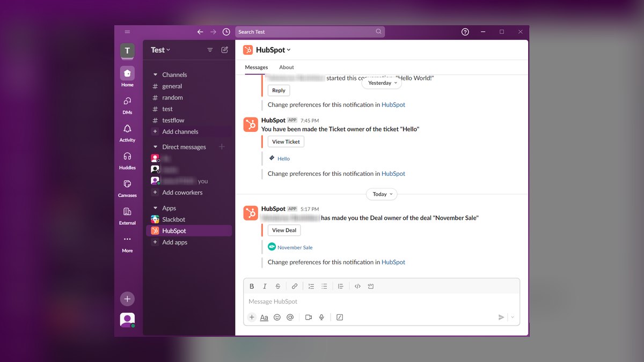Click the Reply button
This screenshot has height=362, width=644.
[279, 91]
